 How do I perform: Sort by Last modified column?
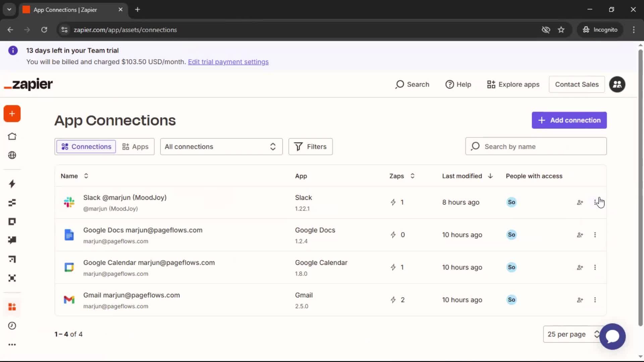click(x=467, y=176)
